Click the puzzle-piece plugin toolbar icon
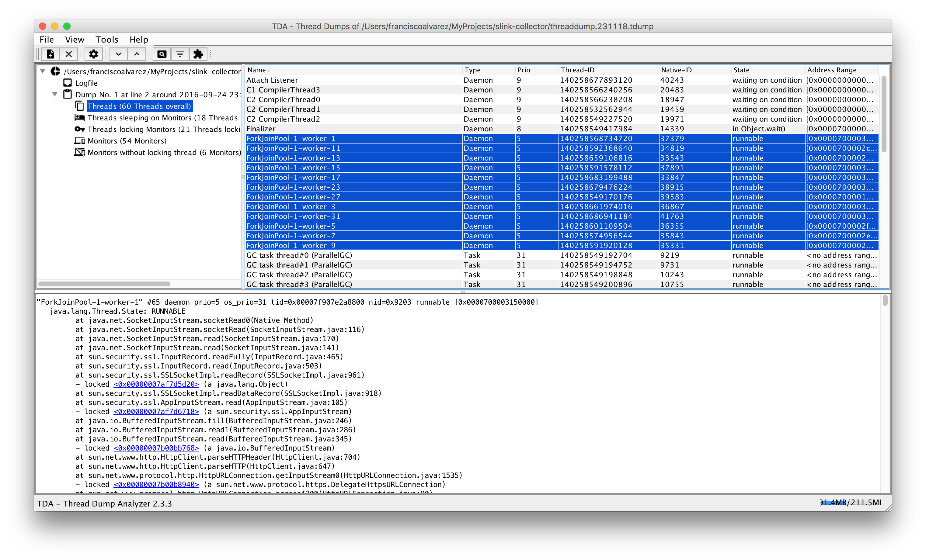926x560 pixels. point(198,54)
